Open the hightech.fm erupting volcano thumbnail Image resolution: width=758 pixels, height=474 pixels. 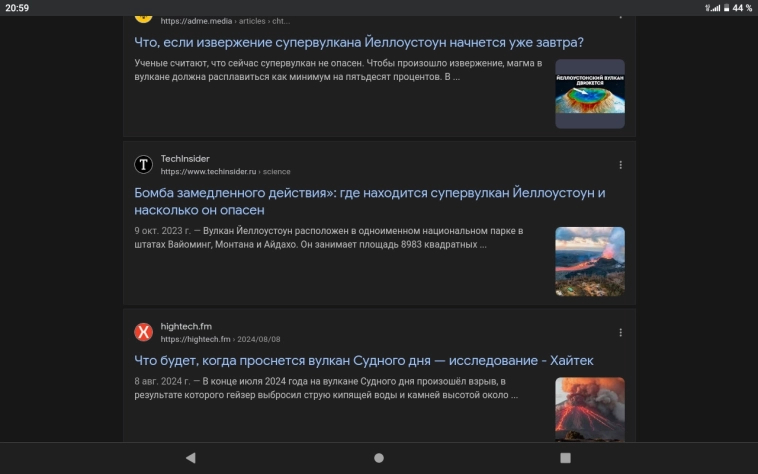[590, 409]
